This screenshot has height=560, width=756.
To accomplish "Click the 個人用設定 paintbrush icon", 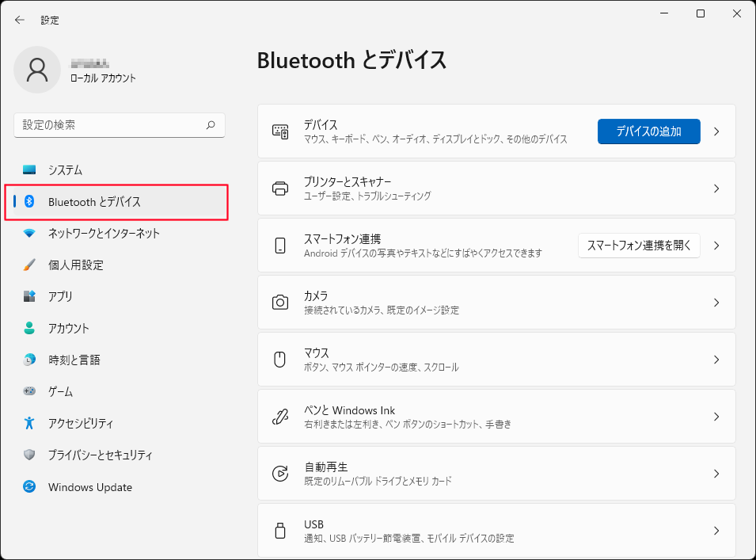I will pyautogui.click(x=29, y=265).
